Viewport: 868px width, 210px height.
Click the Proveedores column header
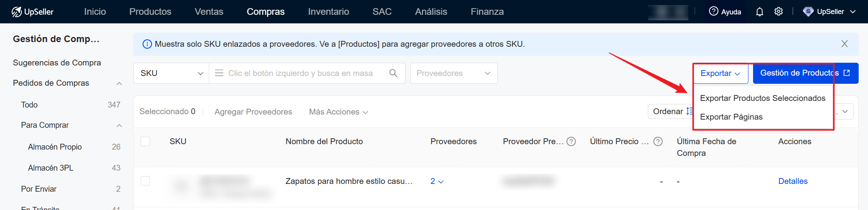click(x=453, y=141)
